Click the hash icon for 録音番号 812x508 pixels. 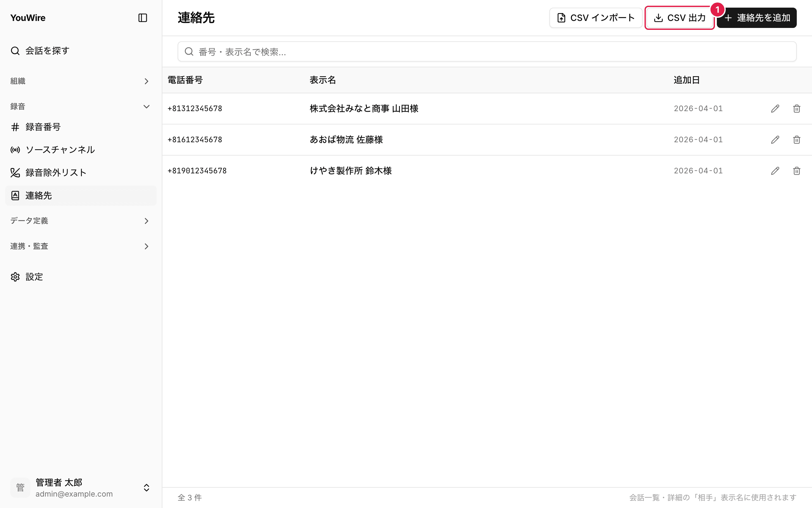tap(15, 127)
